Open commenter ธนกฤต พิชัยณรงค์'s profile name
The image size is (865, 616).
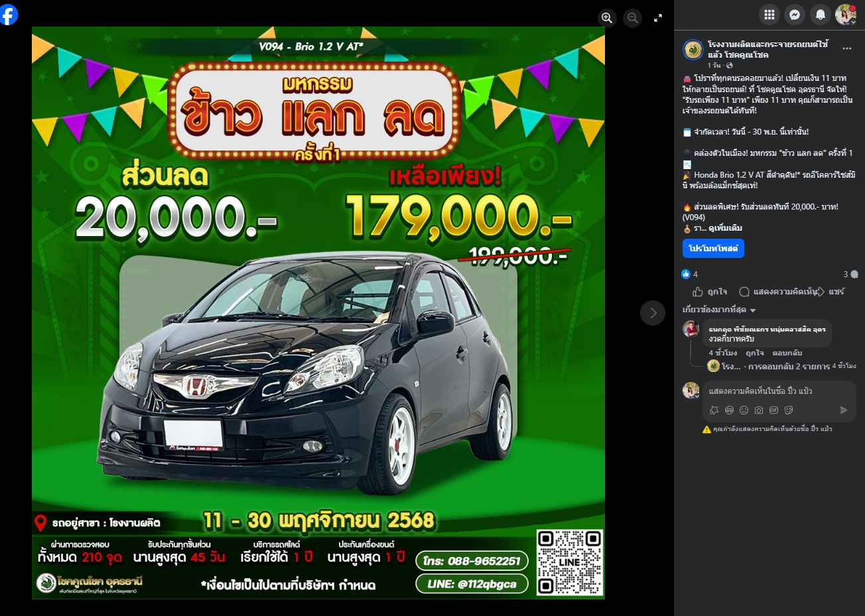767,330
